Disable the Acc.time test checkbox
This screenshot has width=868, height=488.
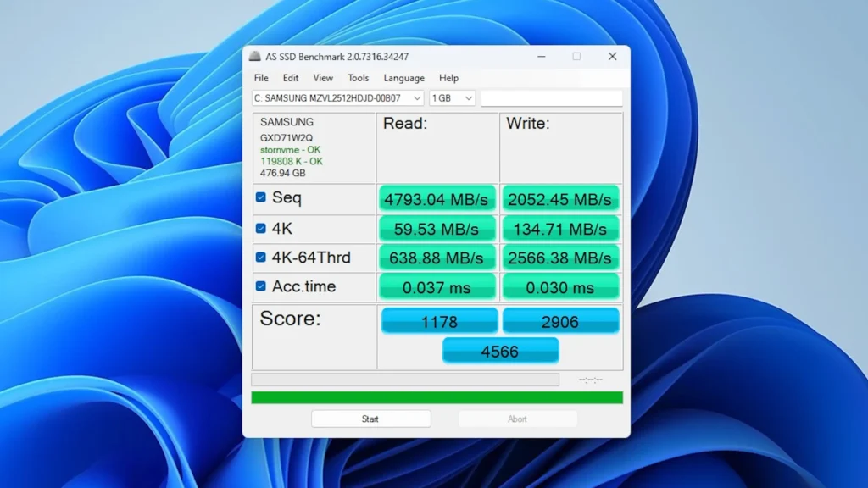[x=261, y=286]
